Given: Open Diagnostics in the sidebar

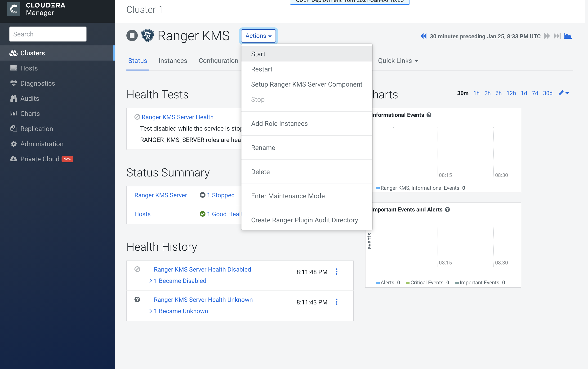Looking at the screenshot, I should point(57,83).
